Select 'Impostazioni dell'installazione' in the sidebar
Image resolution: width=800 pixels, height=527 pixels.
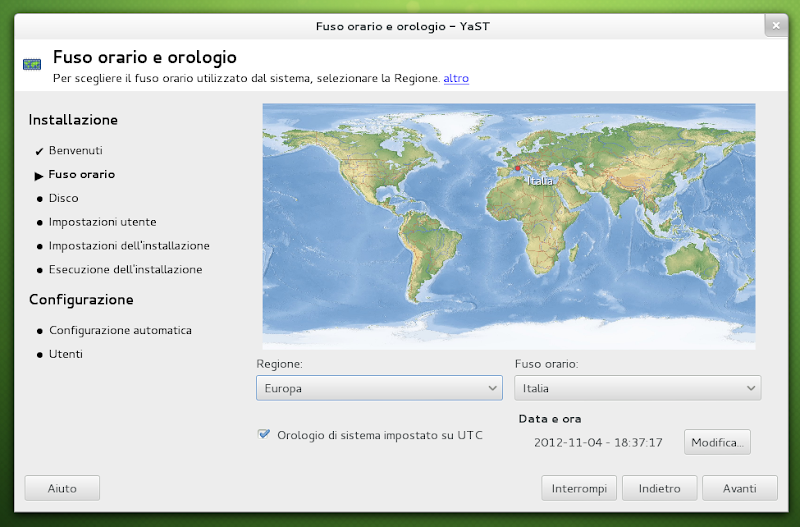pos(129,246)
